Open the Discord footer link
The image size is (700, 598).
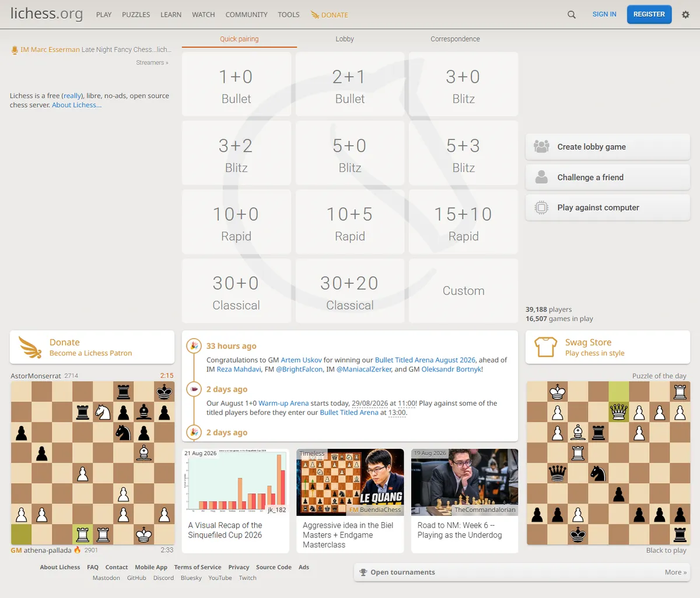click(x=163, y=578)
